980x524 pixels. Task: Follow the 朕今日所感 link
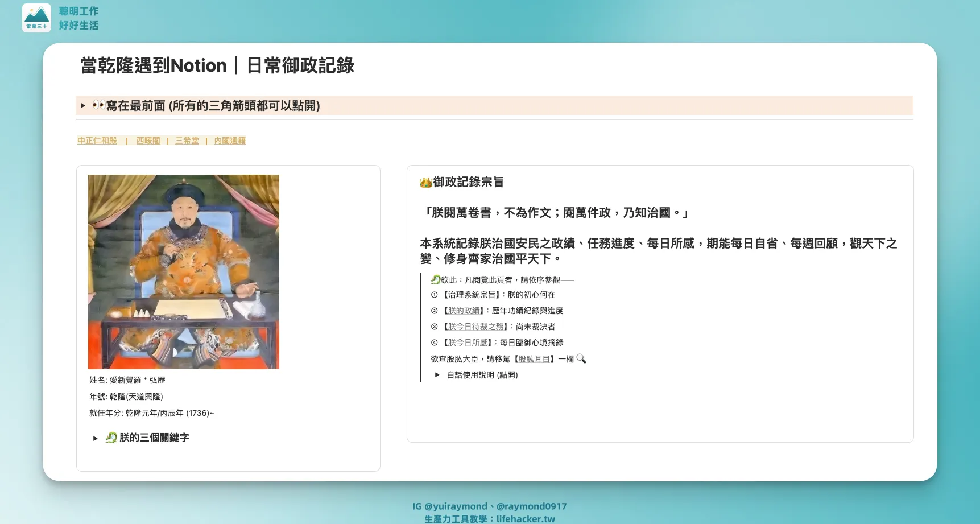(x=468, y=343)
